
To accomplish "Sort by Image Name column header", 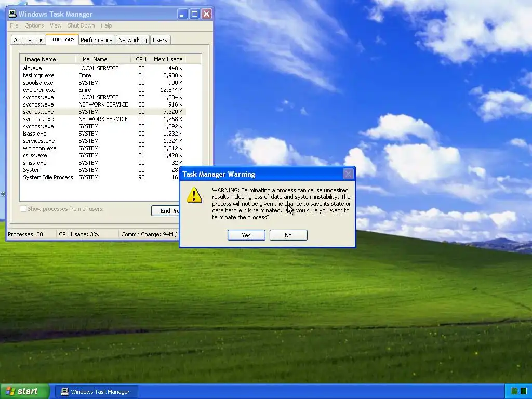I will [47, 59].
